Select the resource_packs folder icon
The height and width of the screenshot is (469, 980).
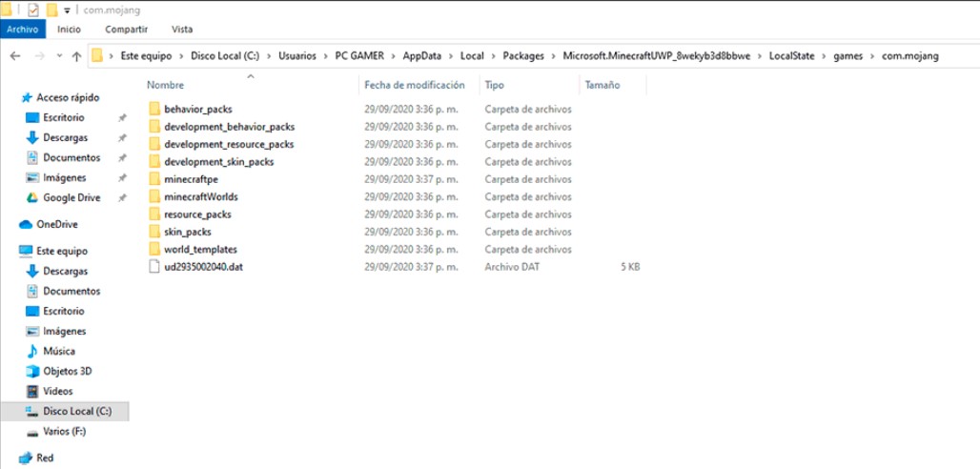coord(154,214)
